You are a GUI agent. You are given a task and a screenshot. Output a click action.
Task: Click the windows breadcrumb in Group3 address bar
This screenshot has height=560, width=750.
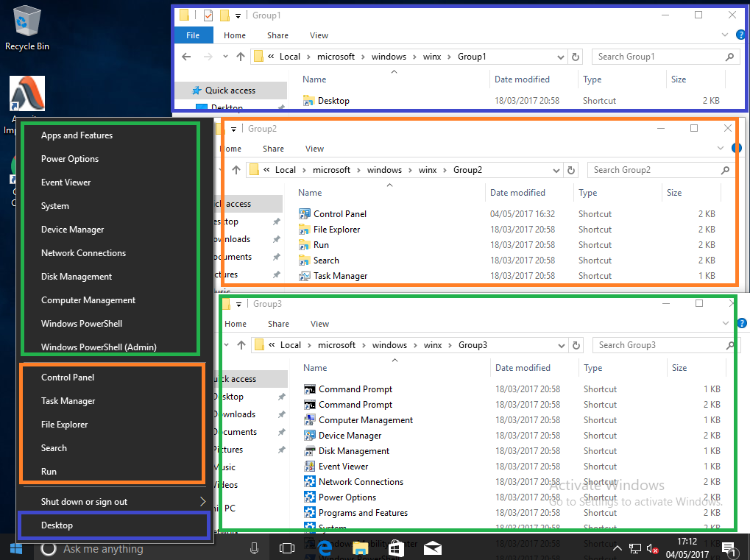(x=389, y=345)
